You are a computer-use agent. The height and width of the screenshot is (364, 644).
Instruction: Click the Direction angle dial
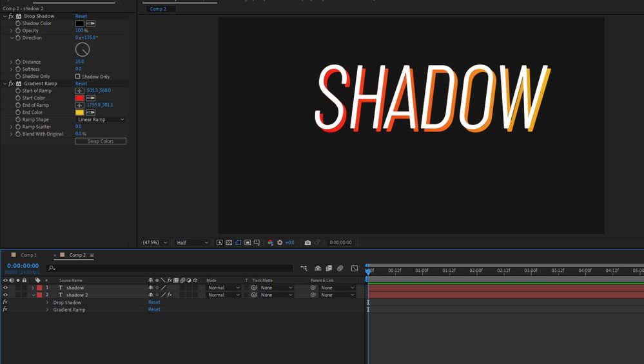point(83,50)
